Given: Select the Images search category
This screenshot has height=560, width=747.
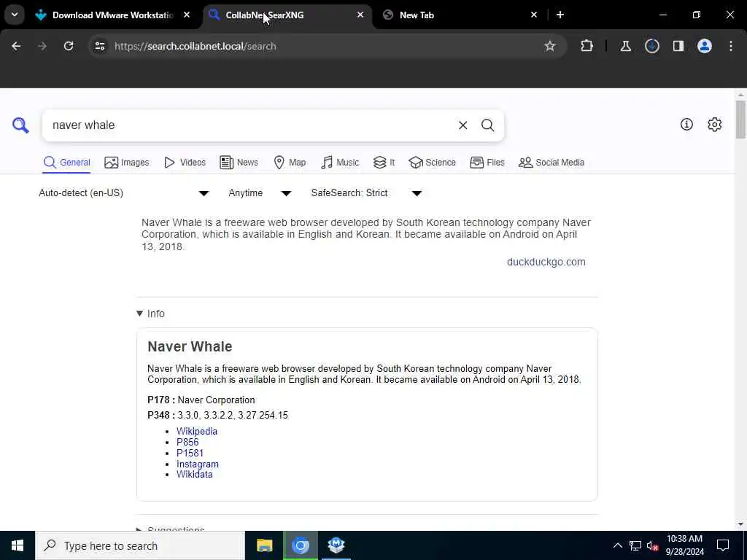Looking at the screenshot, I should point(127,163).
